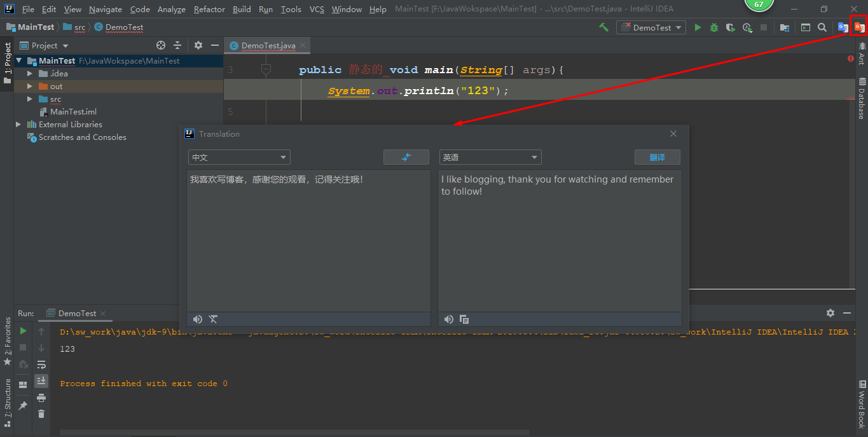Click the 翻译 translate button

[657, 156]
